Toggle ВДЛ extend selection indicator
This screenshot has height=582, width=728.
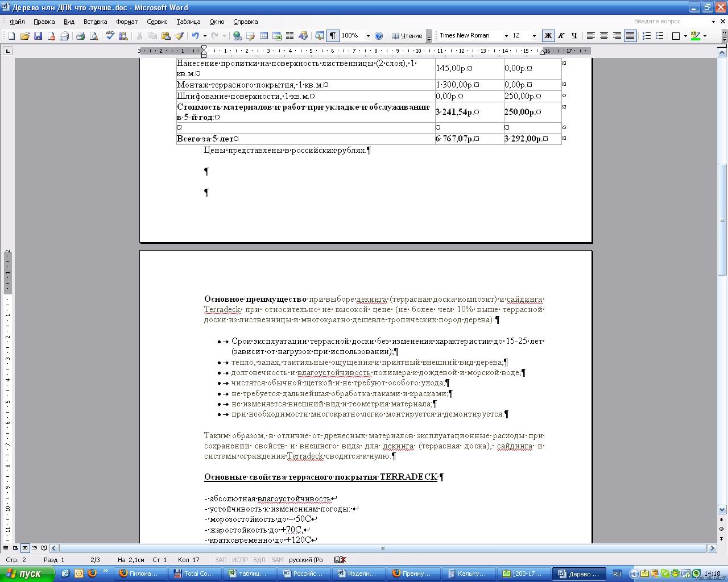coord(259,560)
